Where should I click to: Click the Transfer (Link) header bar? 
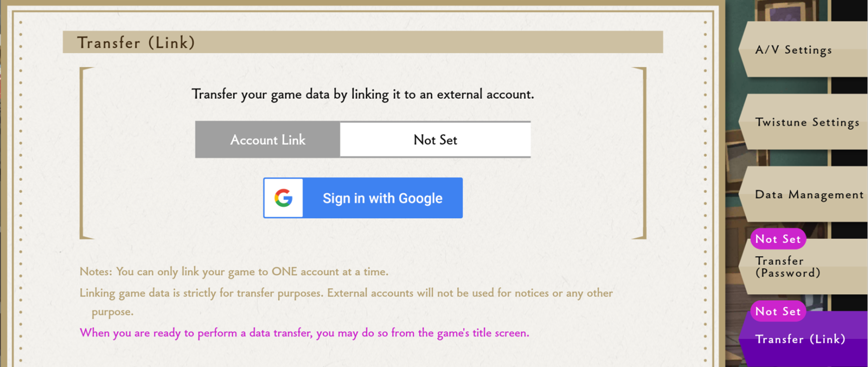[x=363, y=42]
